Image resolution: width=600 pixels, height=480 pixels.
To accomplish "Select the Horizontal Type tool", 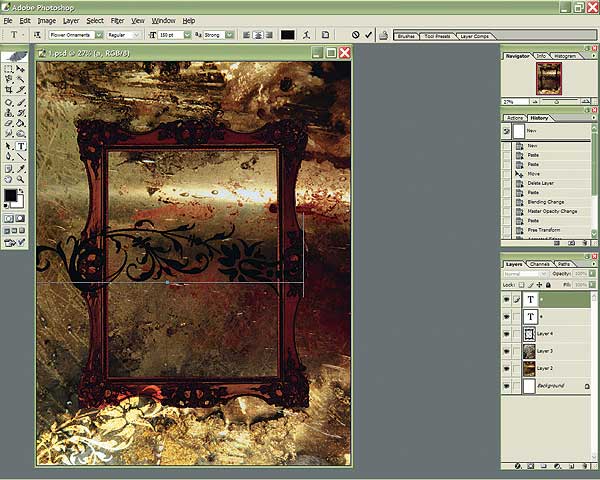I will coord(22,145).
